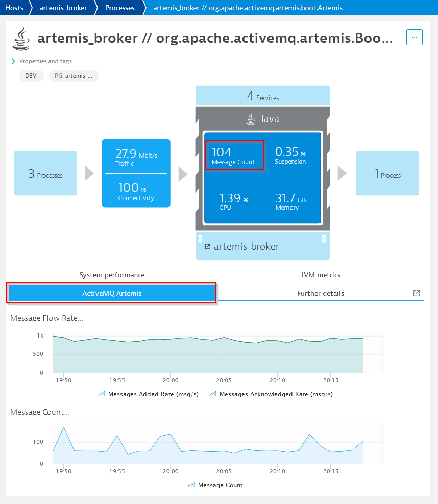The image size is (438, 504).
Task: Open the 4 Services tile
Action: [x=262, y=95]
